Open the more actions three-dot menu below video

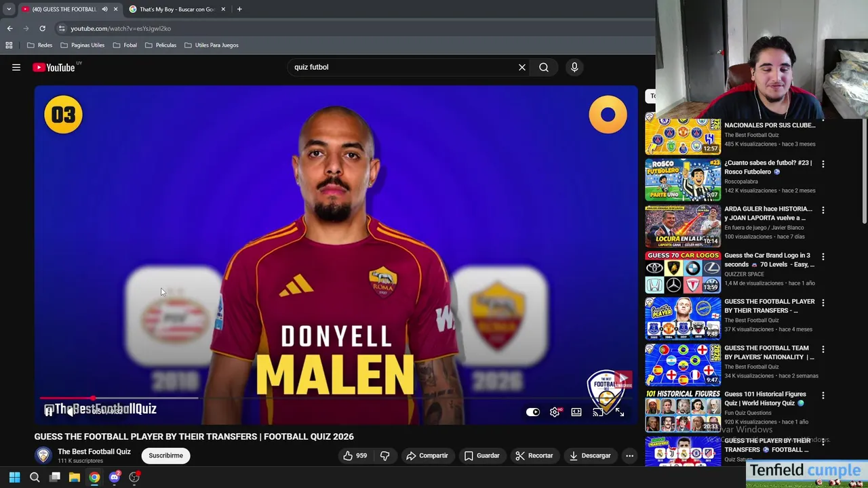click(x=629, y=455)
